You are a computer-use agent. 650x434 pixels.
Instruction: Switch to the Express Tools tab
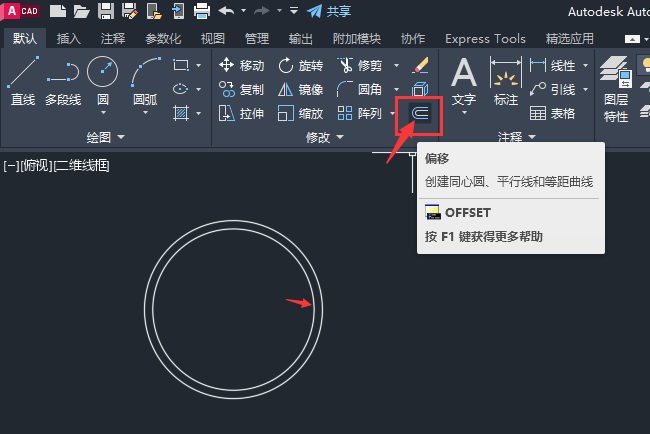485,39
